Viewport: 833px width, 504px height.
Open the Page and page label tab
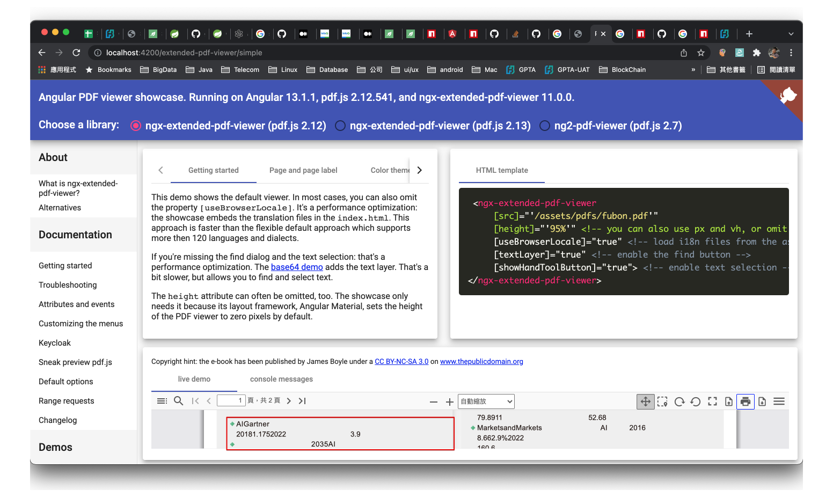pyautogui.click(x=303, y=170)
